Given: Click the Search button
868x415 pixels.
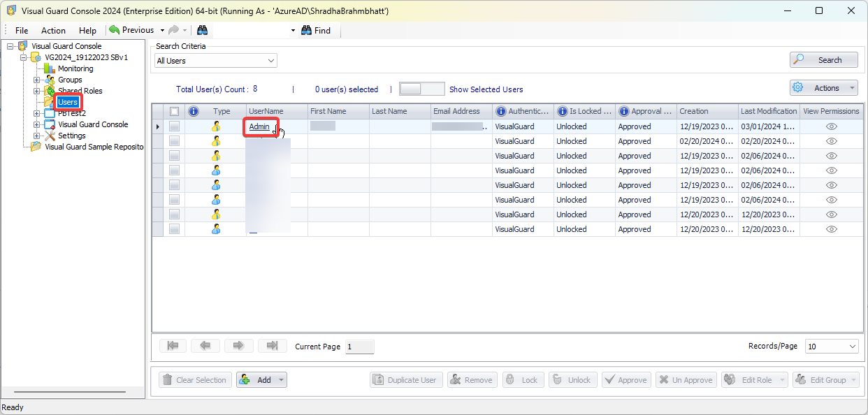Looking at the screenshot, I should click(823, 59).
